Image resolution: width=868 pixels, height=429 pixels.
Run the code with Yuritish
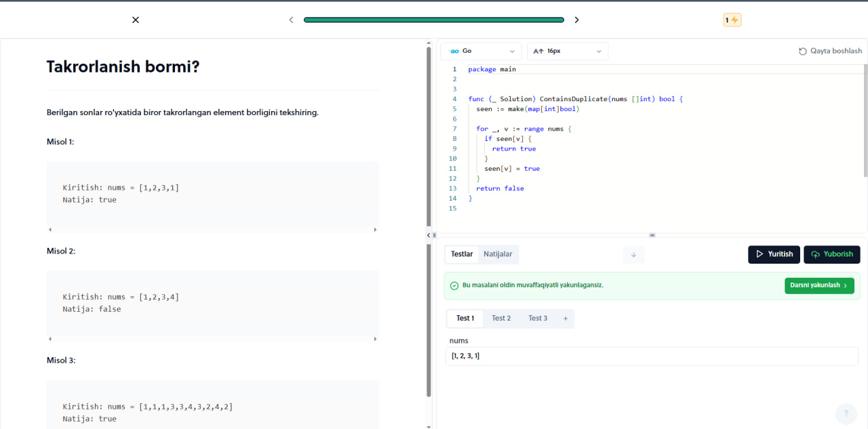pos(774,254)
